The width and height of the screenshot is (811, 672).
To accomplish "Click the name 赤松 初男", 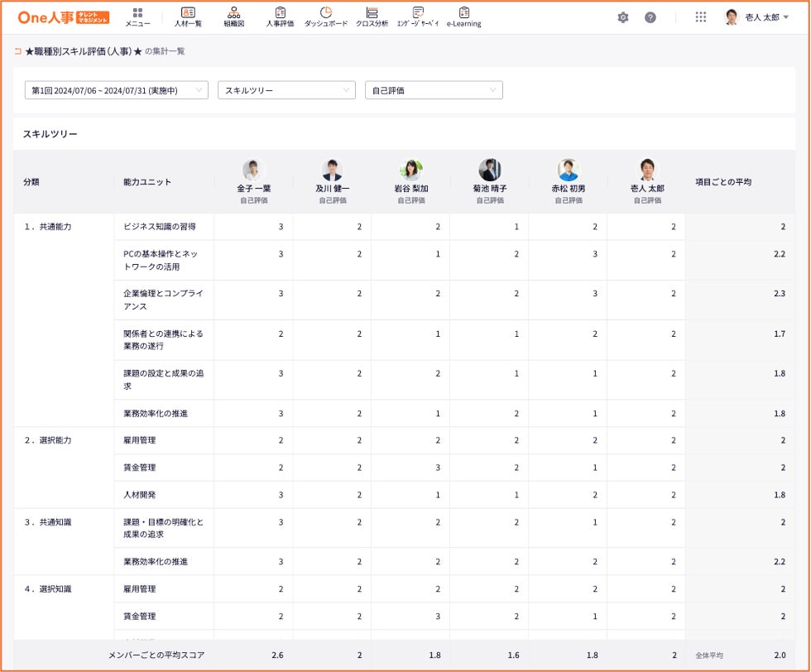I will (569, 189).
